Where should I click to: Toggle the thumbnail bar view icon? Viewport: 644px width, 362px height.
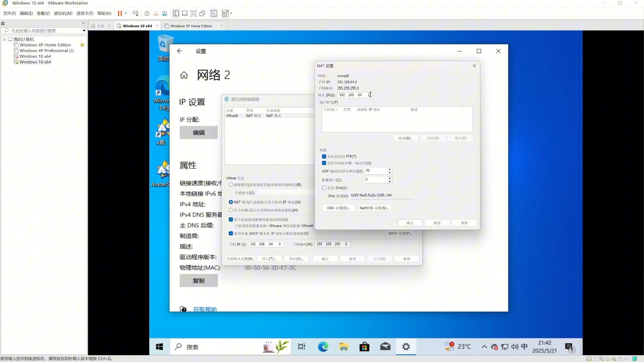[185, 13]
